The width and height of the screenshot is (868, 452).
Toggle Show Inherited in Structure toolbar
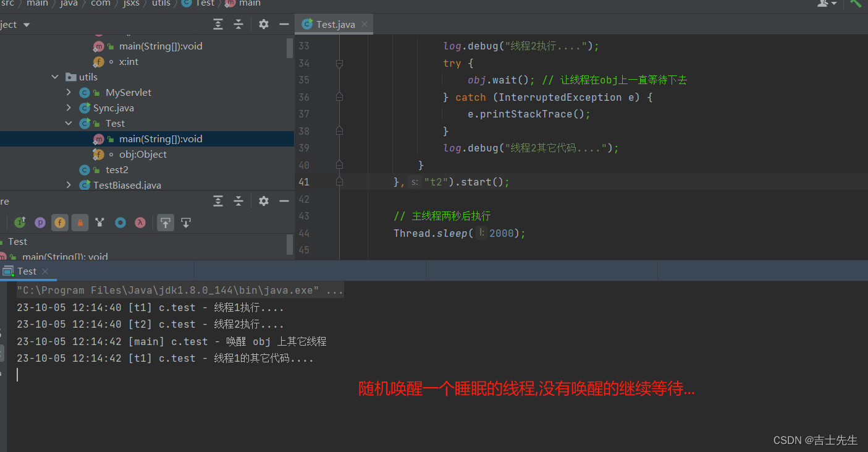pos(20,223)
